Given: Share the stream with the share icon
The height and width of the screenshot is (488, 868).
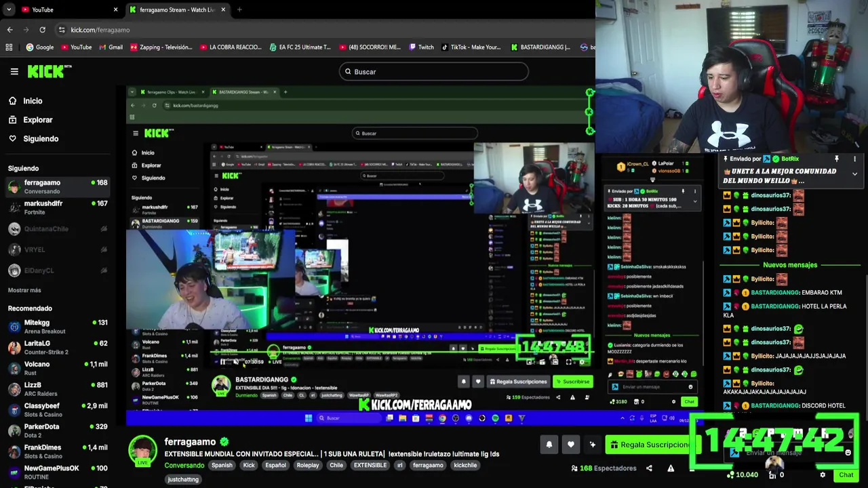Looking at the screenshot, I should (649, 468).
